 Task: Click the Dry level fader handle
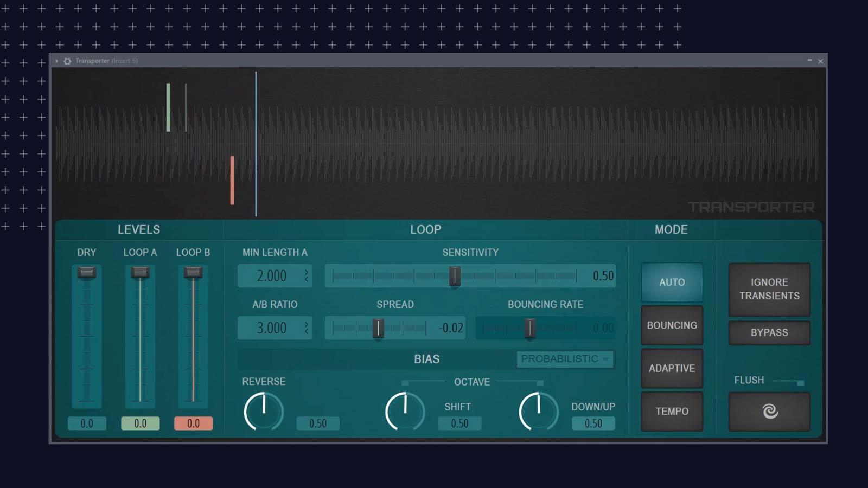point(87,272)
